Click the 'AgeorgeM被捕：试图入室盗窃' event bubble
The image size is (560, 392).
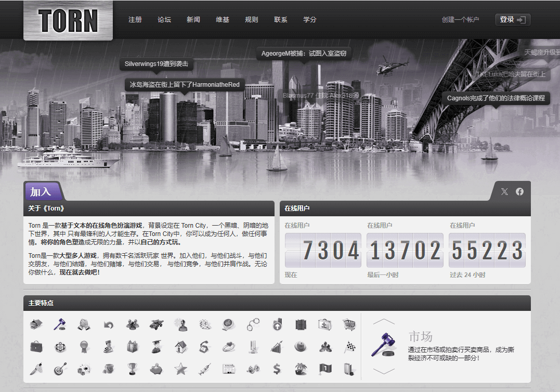(x=304, y=54)
